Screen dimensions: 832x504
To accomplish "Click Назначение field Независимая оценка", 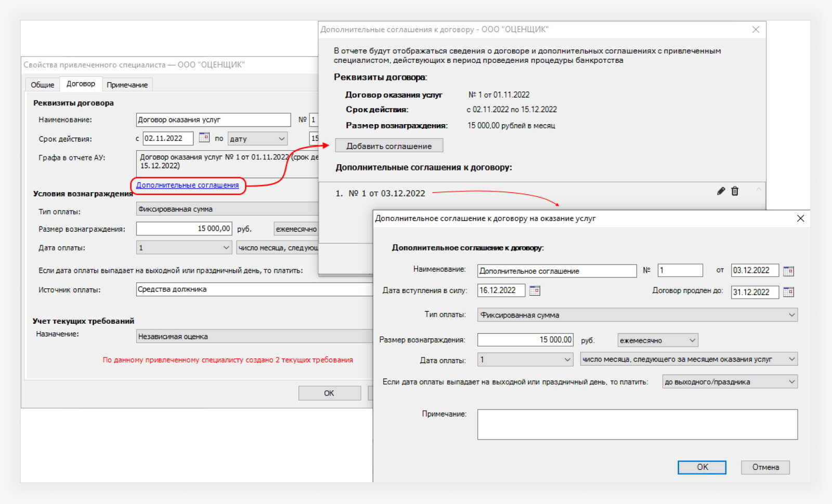I will [x=254, y=337].
